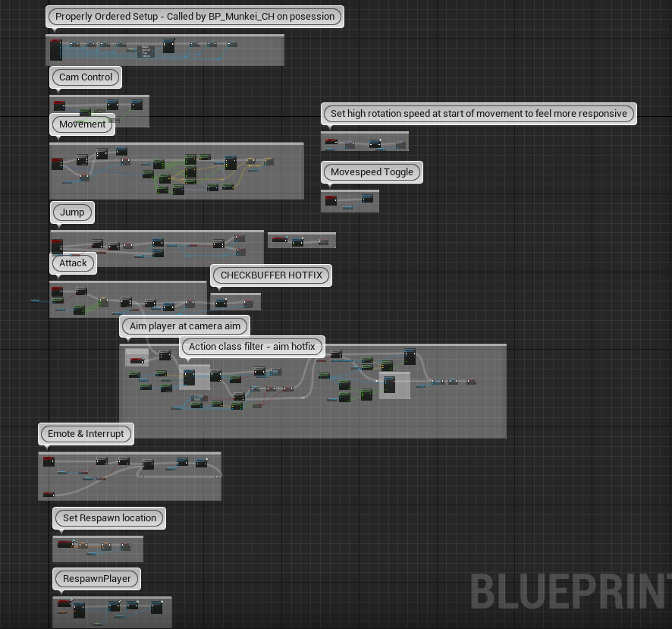Click the 'RespawnPlayer' comment label

coord(97,579)
